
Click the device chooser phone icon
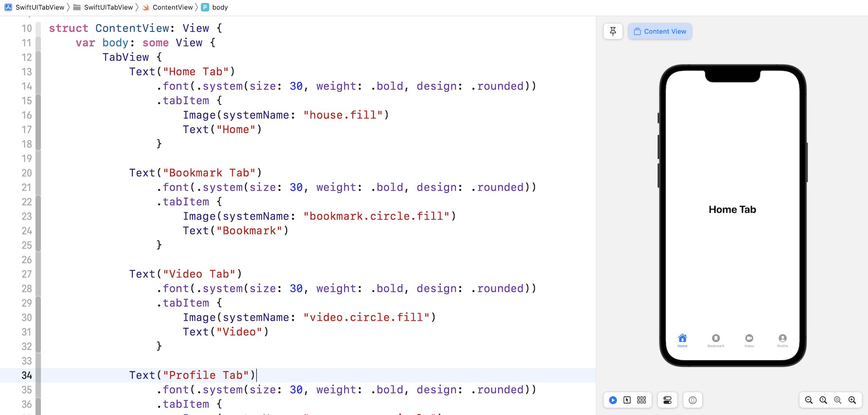(x=692, y=400)
